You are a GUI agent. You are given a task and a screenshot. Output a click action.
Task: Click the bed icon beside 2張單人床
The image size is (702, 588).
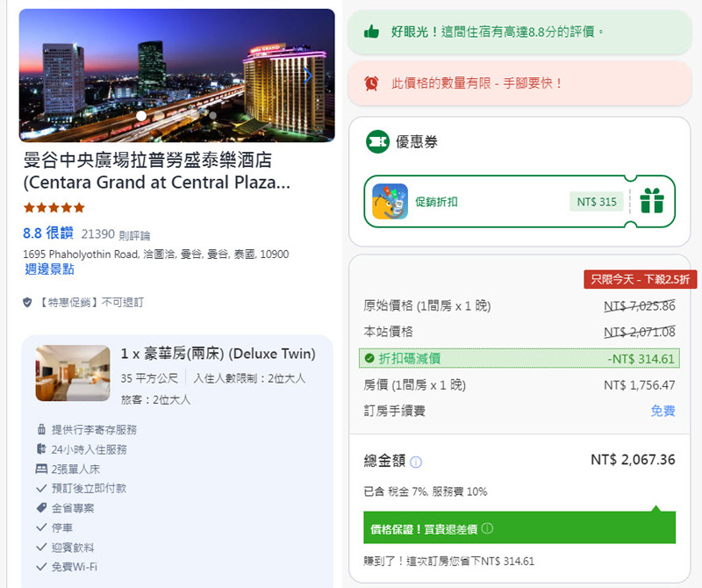(x=41, y=469)
